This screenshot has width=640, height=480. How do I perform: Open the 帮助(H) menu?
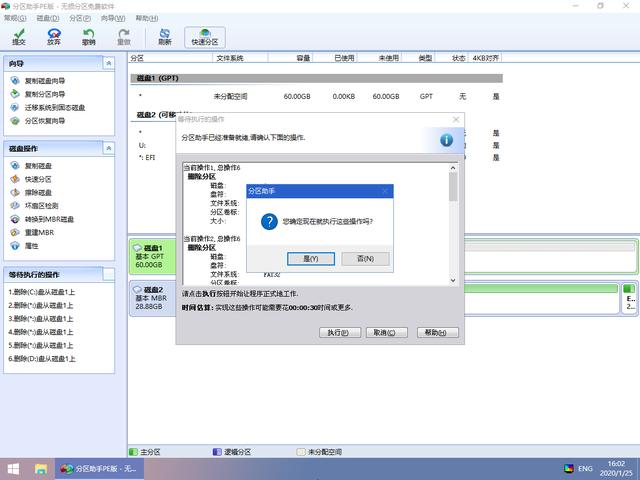point(146,18)
